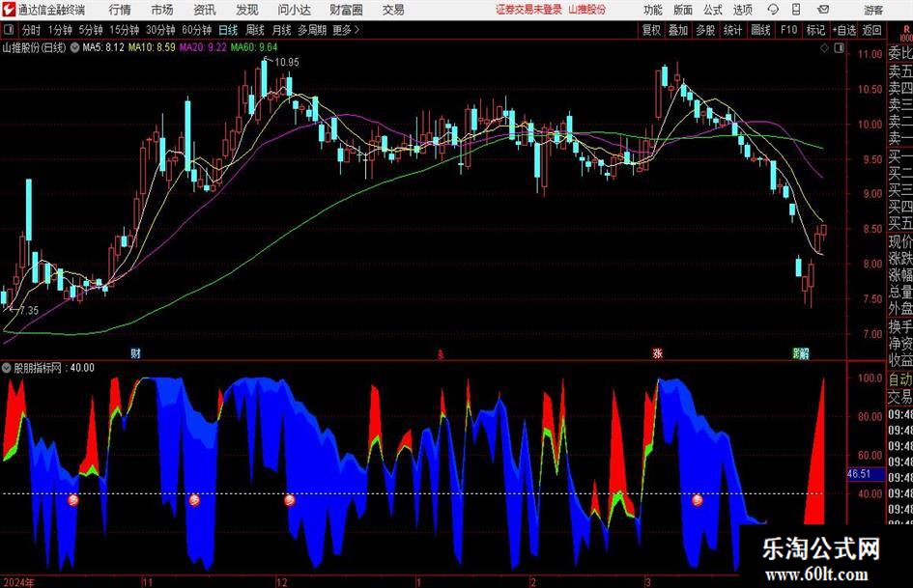The height and width of the screenshot is (588, 913).
Task: Click the MA60: 9.64 indicator value
Action: point(254,47)
